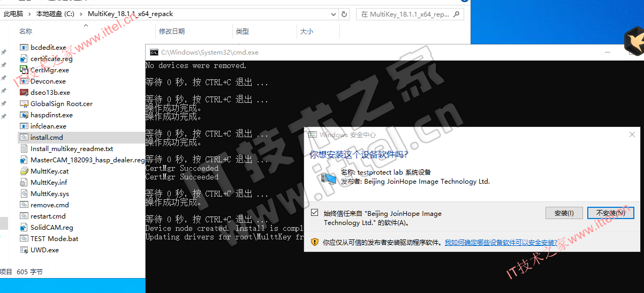This screenshot has width=644, height=293.
Task: Click the bcdedit.exe file icon
Action: tap(24, 47)
